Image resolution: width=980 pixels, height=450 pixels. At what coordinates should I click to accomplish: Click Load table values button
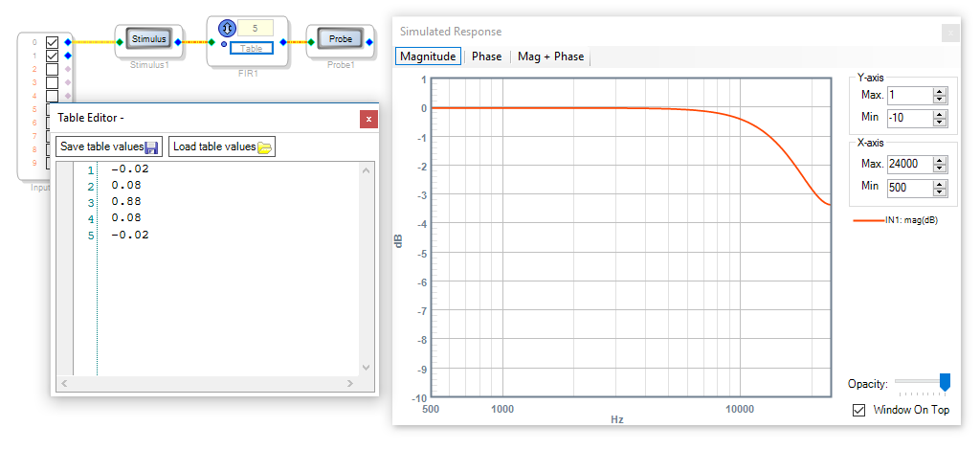(x=222, y=146)
